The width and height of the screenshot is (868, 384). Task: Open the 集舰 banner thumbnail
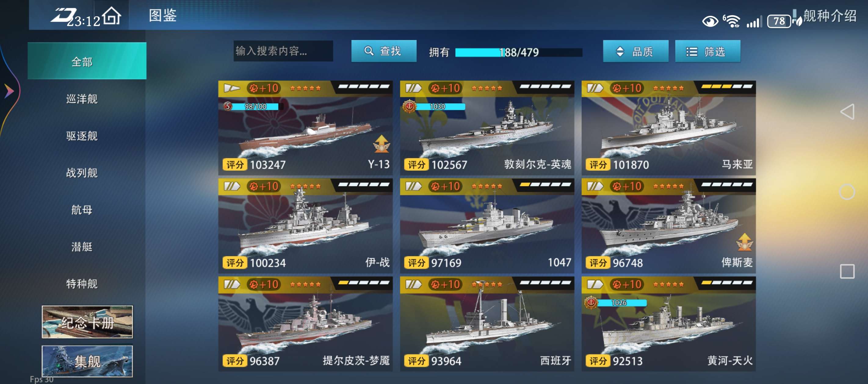point(87,361)
